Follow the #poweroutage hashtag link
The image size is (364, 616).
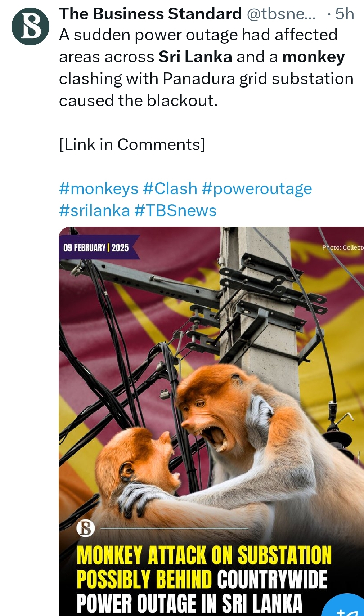click(x=257, y=188)
